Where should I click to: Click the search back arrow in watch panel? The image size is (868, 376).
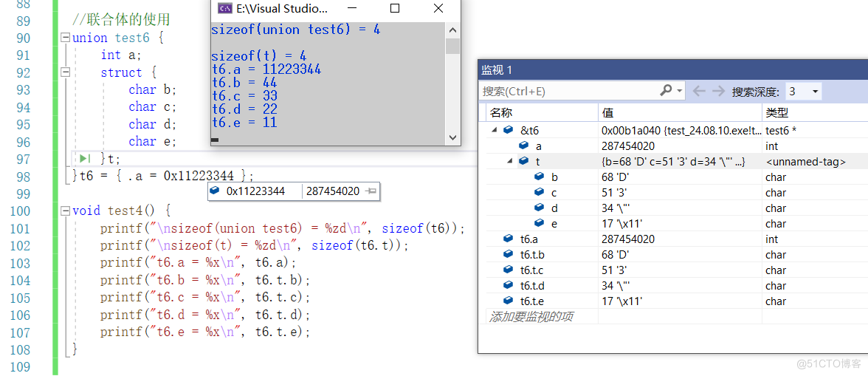click(699, 91)
